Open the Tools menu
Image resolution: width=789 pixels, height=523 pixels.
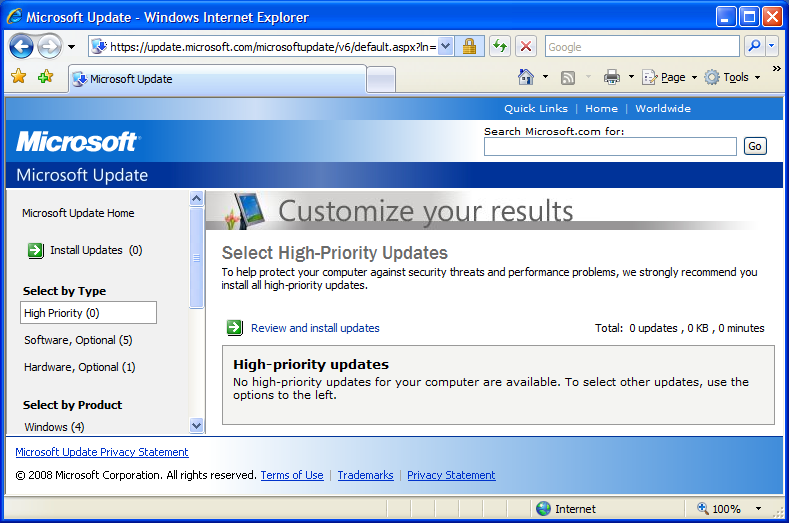point(732,77)
